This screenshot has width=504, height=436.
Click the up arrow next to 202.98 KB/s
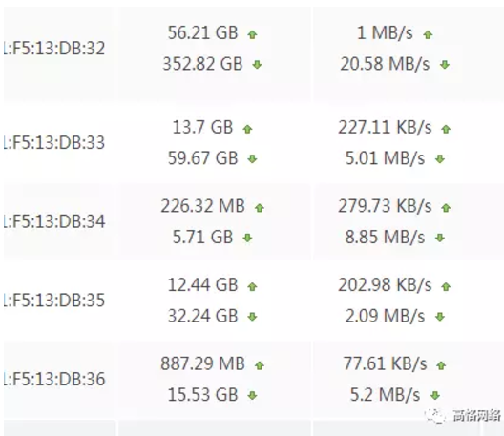click(446, 286)
